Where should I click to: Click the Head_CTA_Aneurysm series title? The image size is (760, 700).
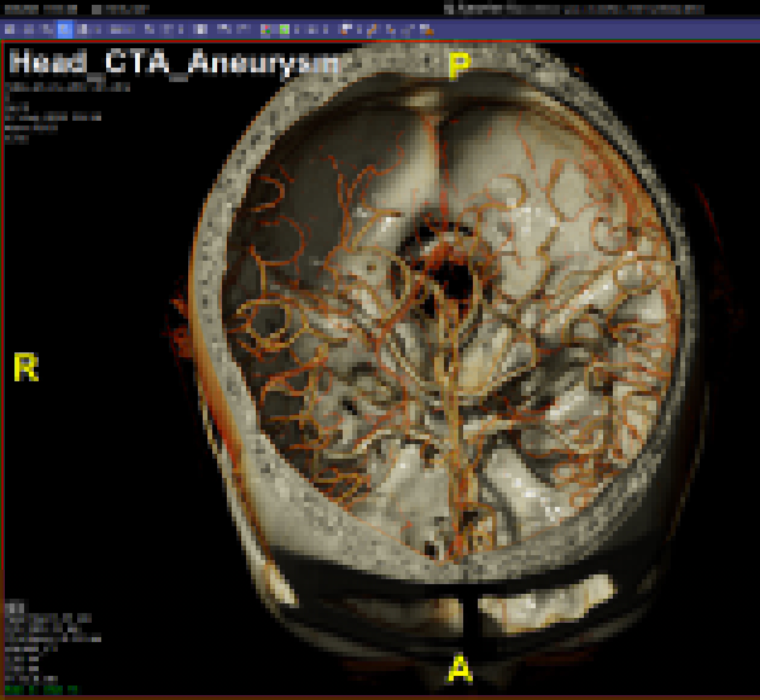click(174, 62)
